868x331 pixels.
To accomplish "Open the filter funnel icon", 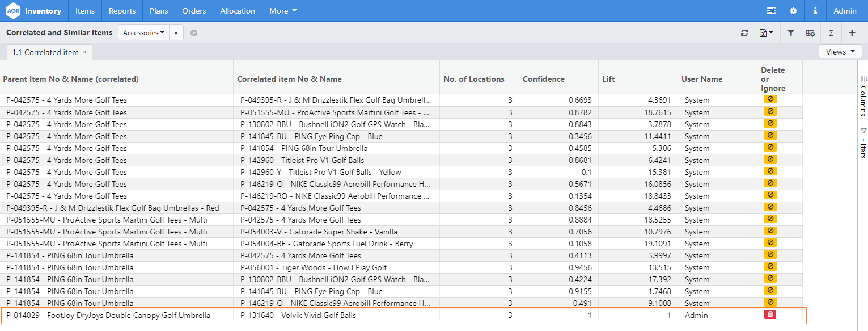I will pyautogui.click(x=791, y=33).
